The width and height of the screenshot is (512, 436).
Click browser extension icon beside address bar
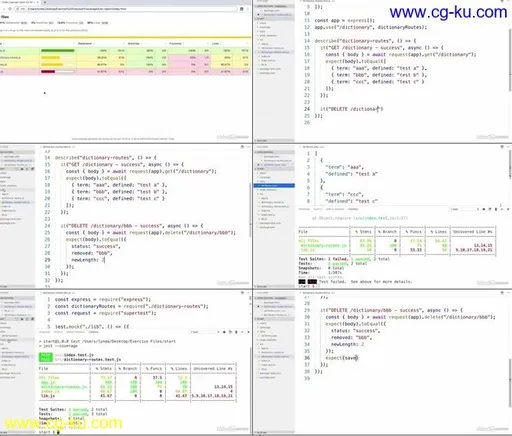[x=242, y=9]
